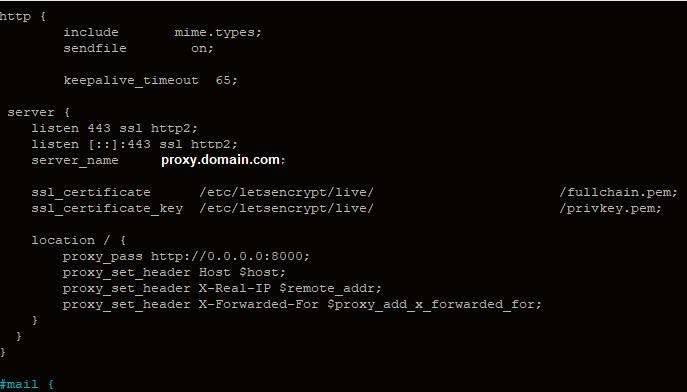Click the ssl_certificate_key directive

click(107, 208)
